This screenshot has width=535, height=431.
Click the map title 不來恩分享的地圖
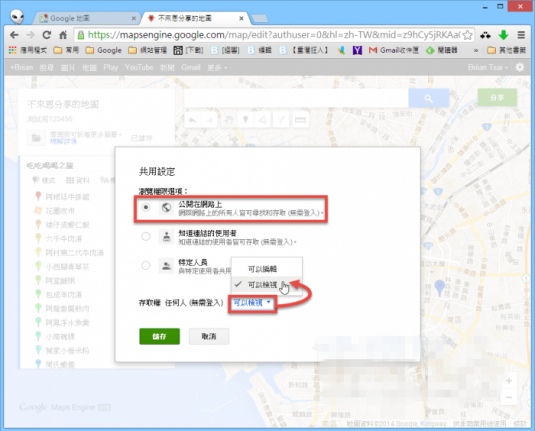coord(63,104)
